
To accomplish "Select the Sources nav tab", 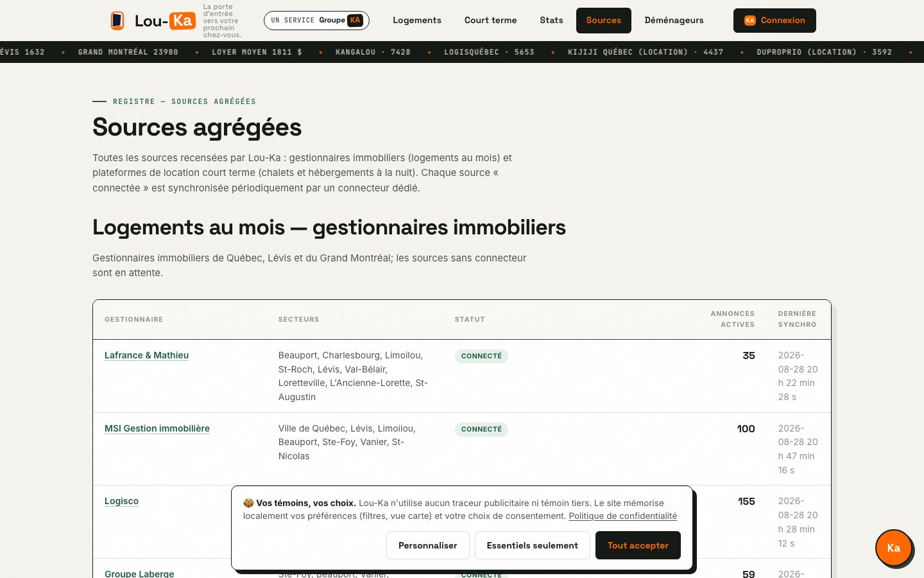I will point(604,21).
